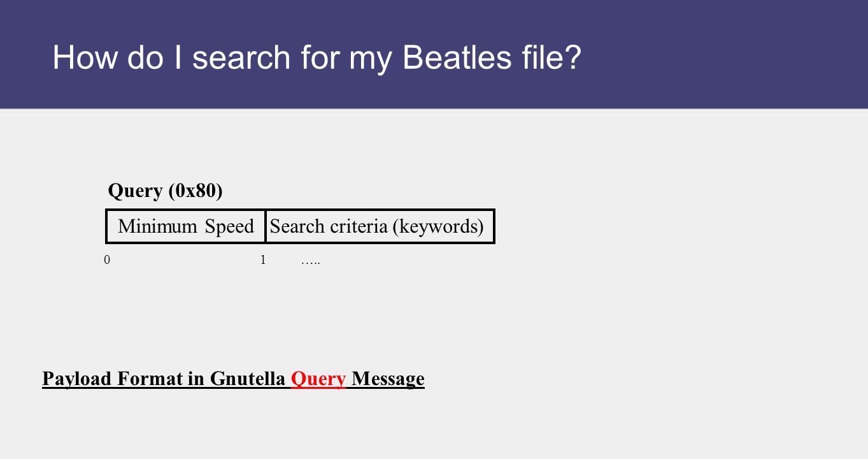Click the byte offset "0" marker
868x459 pixels.
[107, 260]
